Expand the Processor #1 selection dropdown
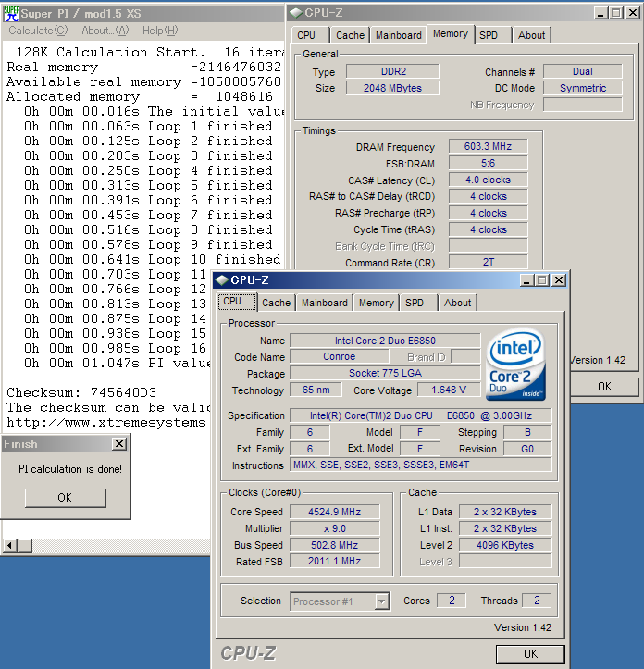644x669 pixels. tap(382, 601)
